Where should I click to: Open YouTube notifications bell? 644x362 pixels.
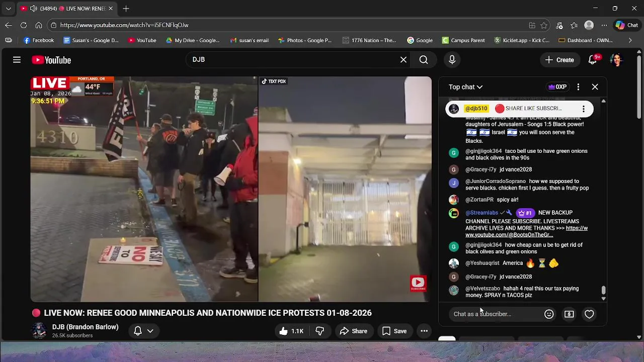[593, 60]
